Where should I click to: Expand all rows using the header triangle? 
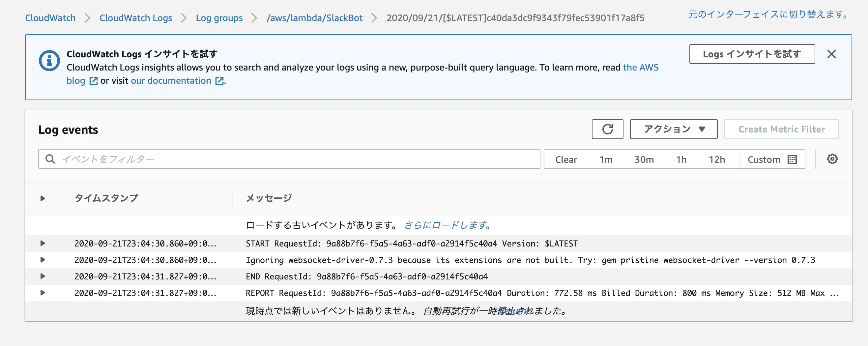[43, 198]
